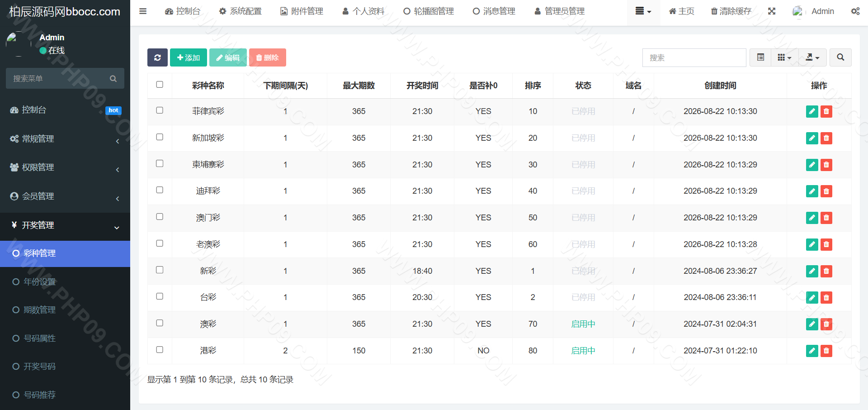868x410 pixels.
Task: Click 清除缓存 in top bar
Action: click(731, 11)
